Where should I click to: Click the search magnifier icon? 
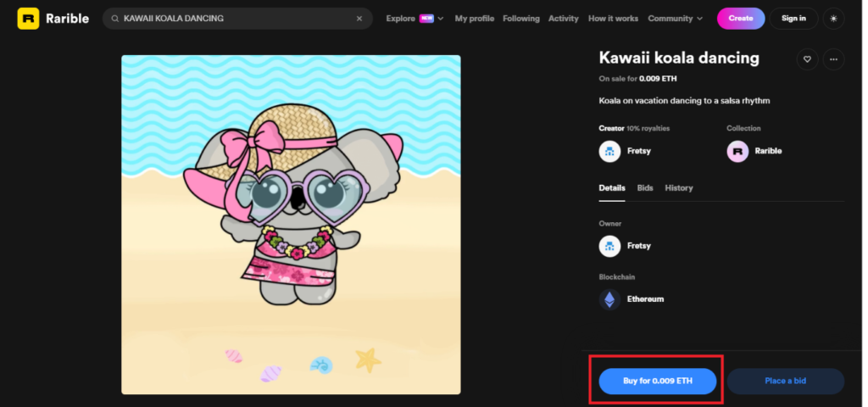[115, 19]
